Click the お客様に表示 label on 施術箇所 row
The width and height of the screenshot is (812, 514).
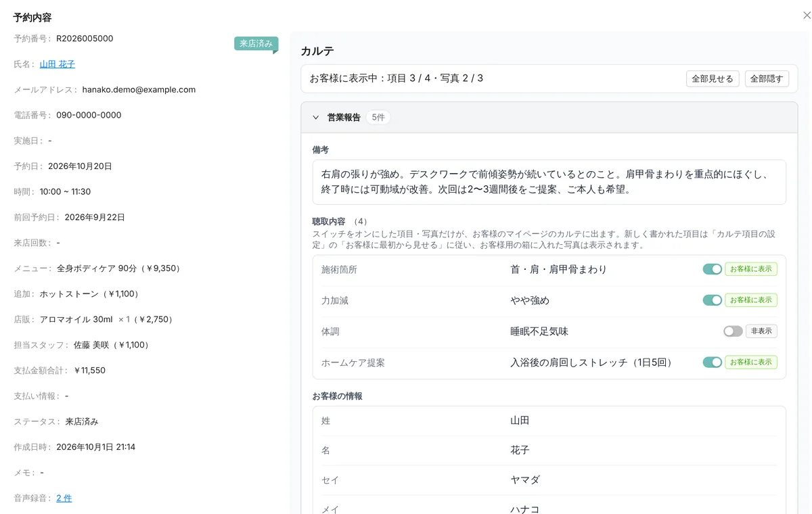(751, 269)
